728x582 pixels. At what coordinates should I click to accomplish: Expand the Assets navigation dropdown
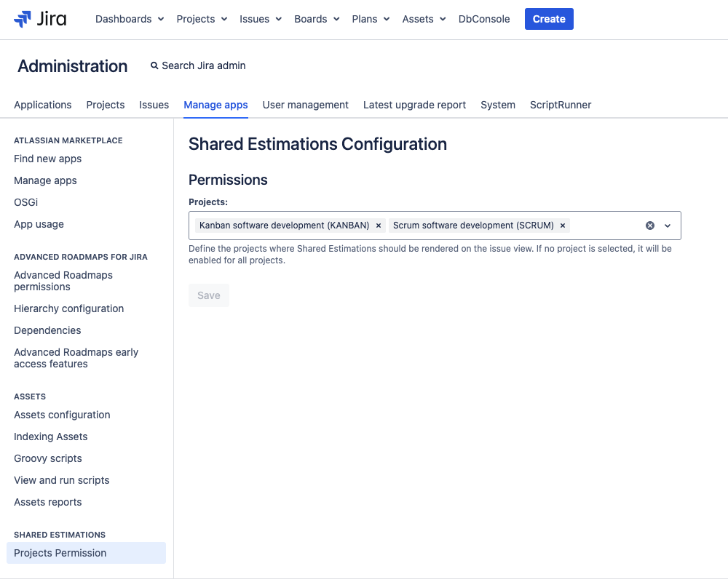click(x=423, y=19)
